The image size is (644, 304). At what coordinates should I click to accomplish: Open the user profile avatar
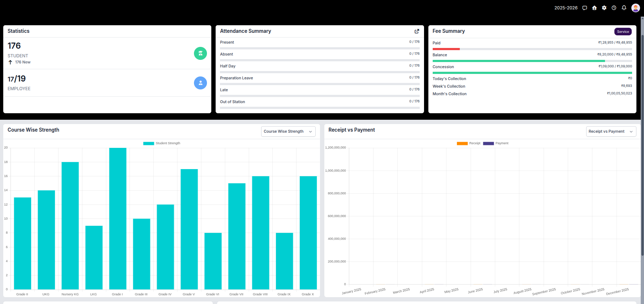[635, 8]
